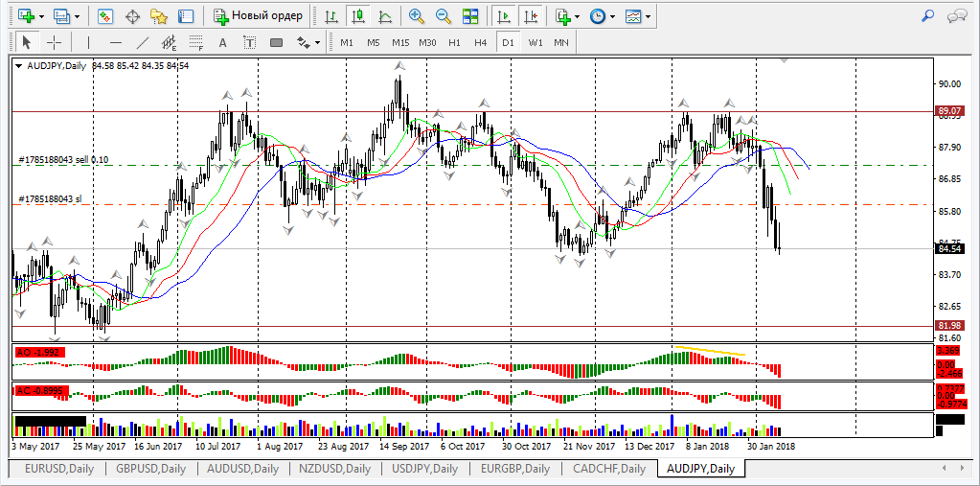Image resolution: width=980 pixels, height=486 pixels.
Task: Toggle chart shift from right border
Action: pos(531,15)
